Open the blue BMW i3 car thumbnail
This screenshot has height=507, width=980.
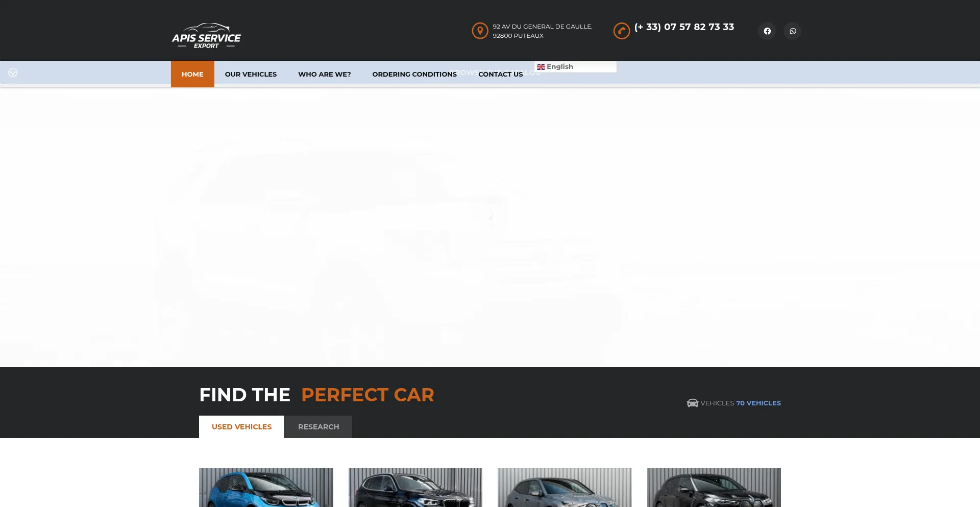pyautogui.click(x=266, y=488)
